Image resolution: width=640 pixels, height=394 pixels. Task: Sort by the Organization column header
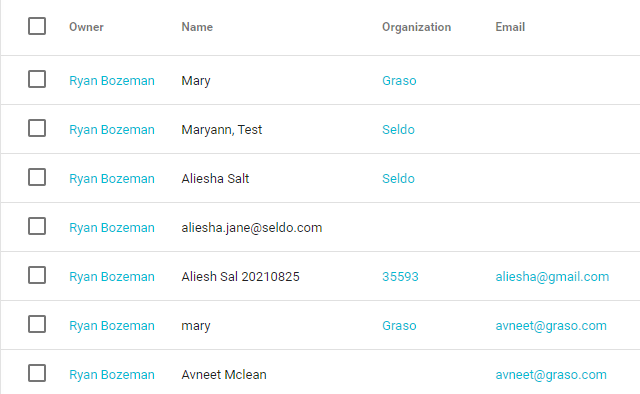tap(416, 27)
